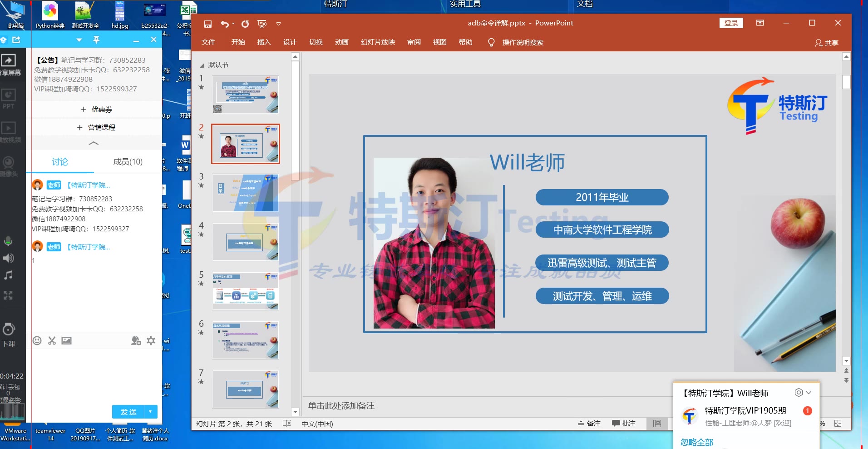The width and height of the screenshot is (868, 449).
Task: Click the 发送 send button
Action: [128, 412]
